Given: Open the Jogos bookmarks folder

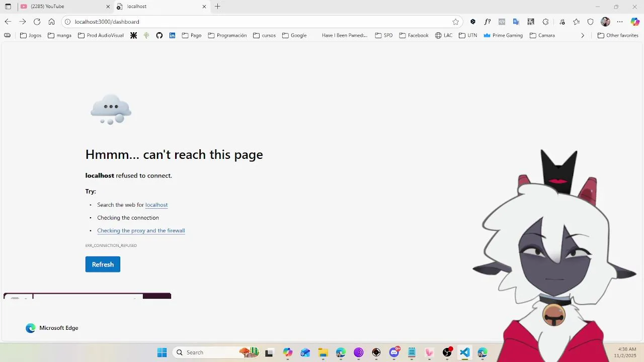Looking at the screenshot, I should point(31,35).
